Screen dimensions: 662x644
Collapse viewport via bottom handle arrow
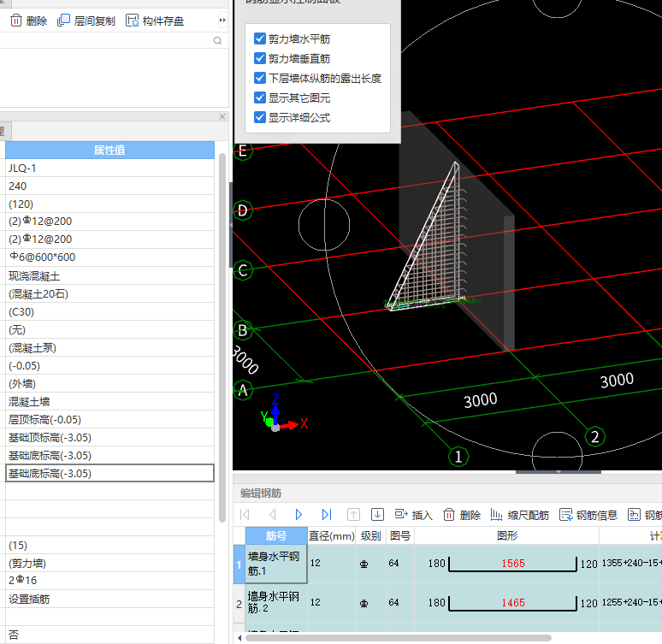[x=559, y=471]
